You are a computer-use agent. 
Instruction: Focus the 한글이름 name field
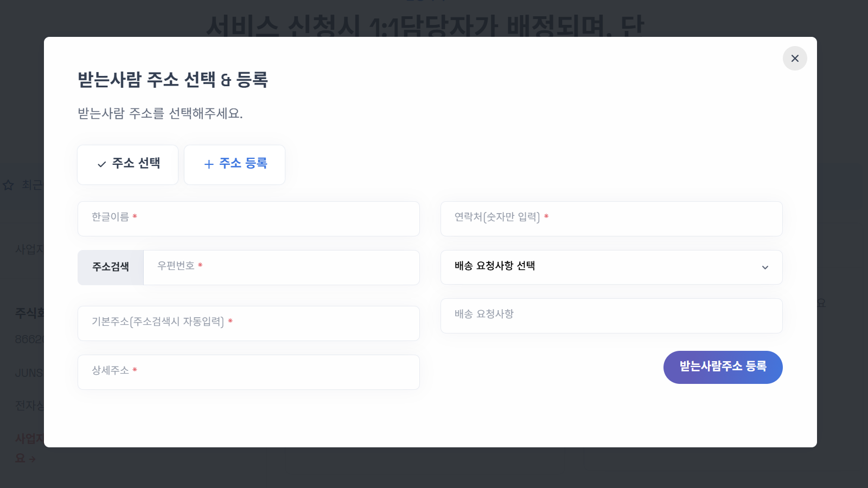point(248,219)
